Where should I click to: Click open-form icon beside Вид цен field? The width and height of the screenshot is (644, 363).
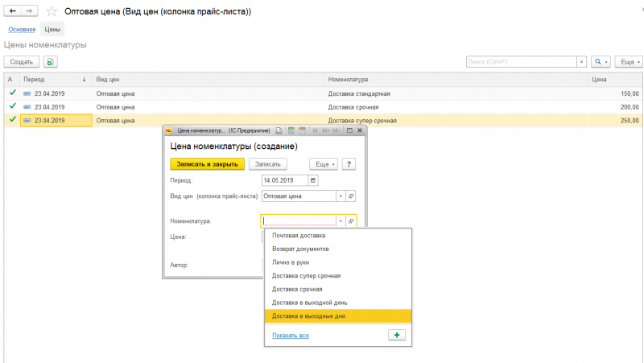click(351, 196)
